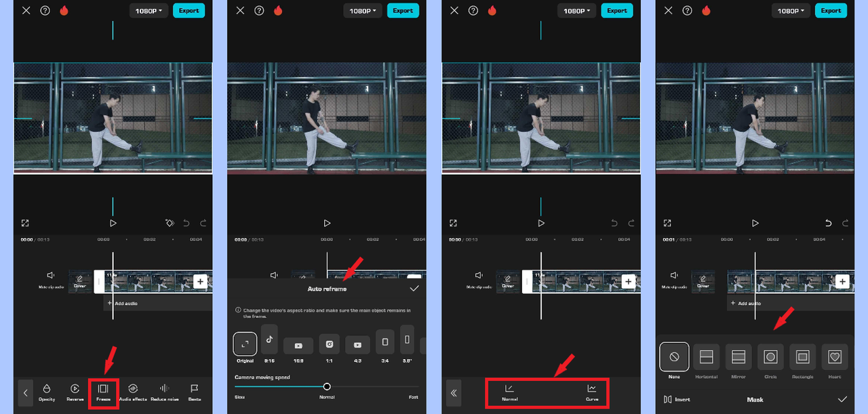Tap Add audio in the Mask screen
This screenshot has width=868, height=414.
click(x=747, y=304)
